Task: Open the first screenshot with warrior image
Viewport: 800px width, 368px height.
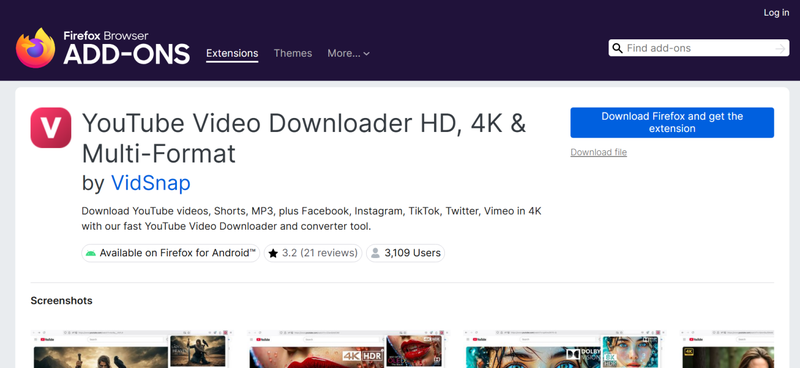Action: point(131,349)
